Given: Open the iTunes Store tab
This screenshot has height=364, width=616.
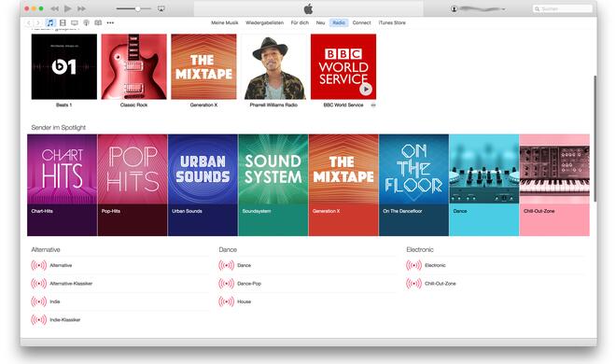Looking at the screenshot, I should 392,22.
